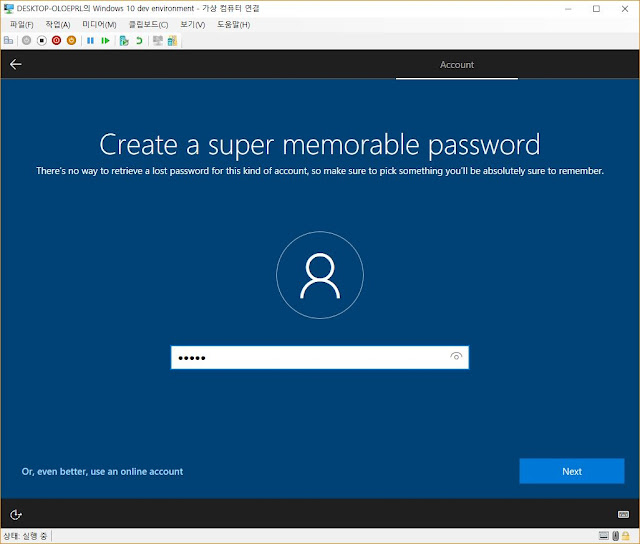This screenshot has height=544, width=640.
Task: Revert the VM with the green undo arrow
Action: point(139,40)
